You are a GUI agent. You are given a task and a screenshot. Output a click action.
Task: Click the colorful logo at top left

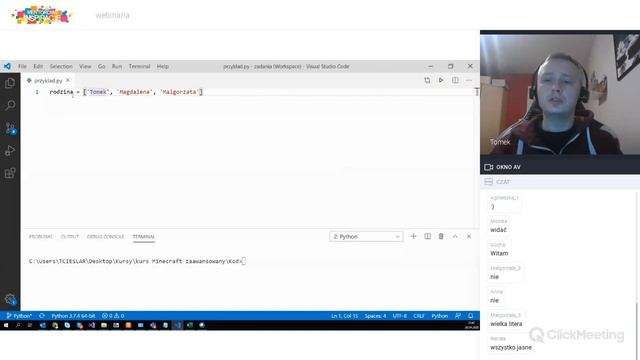coord(41,15)
